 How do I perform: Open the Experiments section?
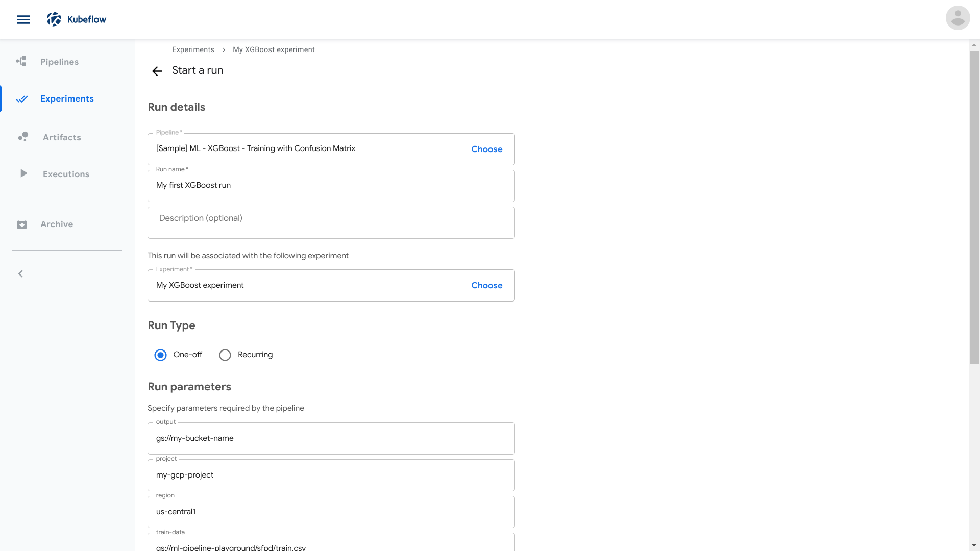pyautogui.click(x=67, y=98)
